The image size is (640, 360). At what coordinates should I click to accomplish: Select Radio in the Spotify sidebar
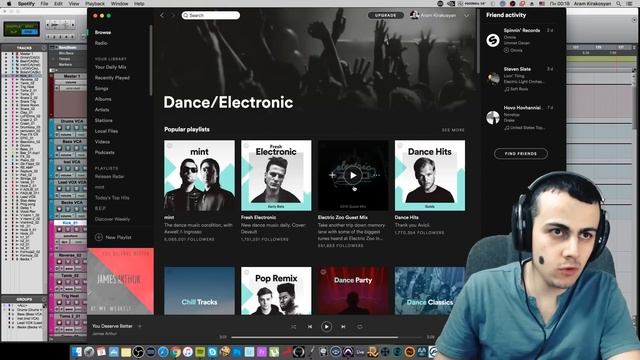[x=101, y=43]
